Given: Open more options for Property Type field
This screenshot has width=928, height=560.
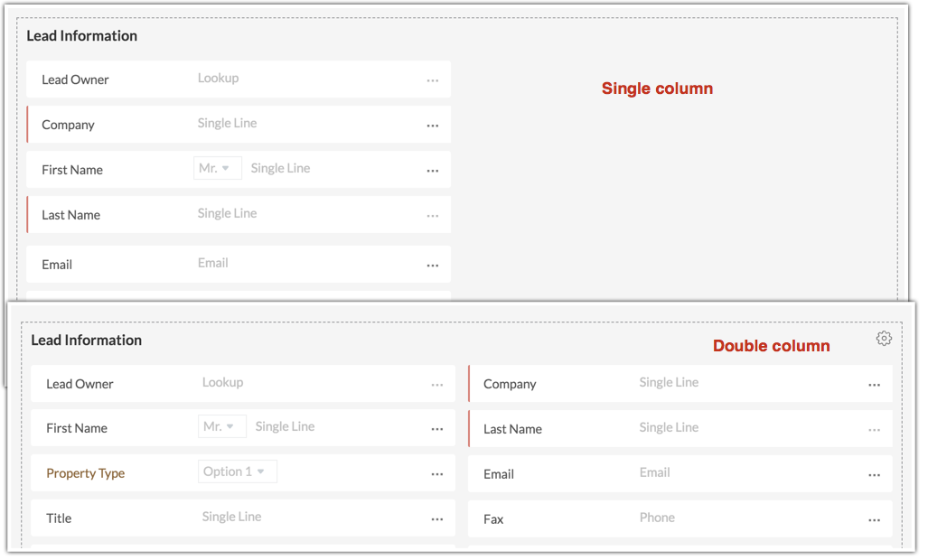Looking at the screenshot, I should click(x=437, y=474).
